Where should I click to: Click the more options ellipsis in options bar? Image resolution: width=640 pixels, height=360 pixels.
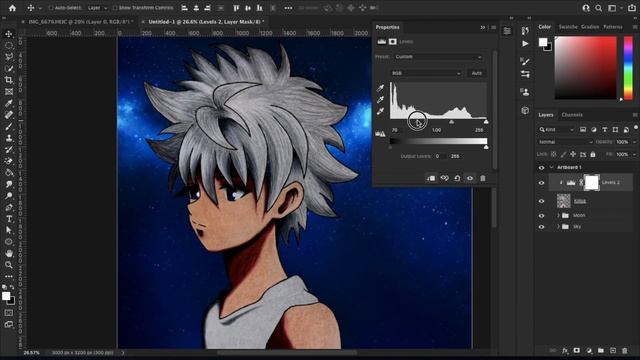pyautogui.click(x=288, y=8)
